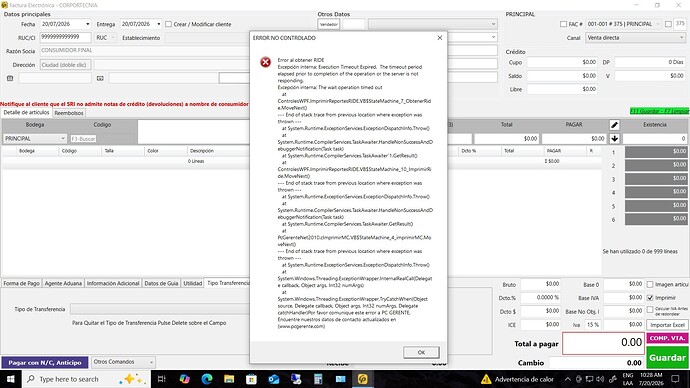The image size is (690, 388).
Task: Click the PC Gerente yellow taskbar icon
Action: 363,379
